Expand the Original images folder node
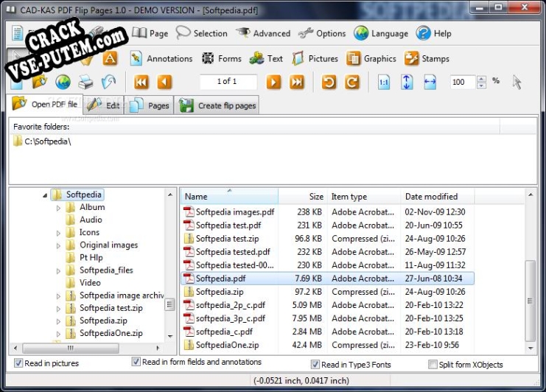 pos(59,245)
